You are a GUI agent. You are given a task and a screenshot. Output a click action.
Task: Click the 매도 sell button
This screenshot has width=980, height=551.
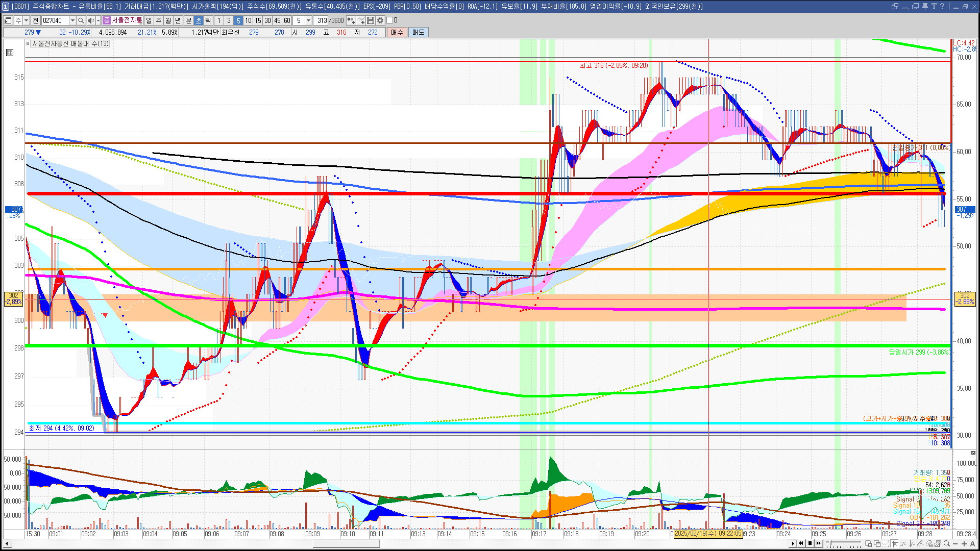click(419, 32)
